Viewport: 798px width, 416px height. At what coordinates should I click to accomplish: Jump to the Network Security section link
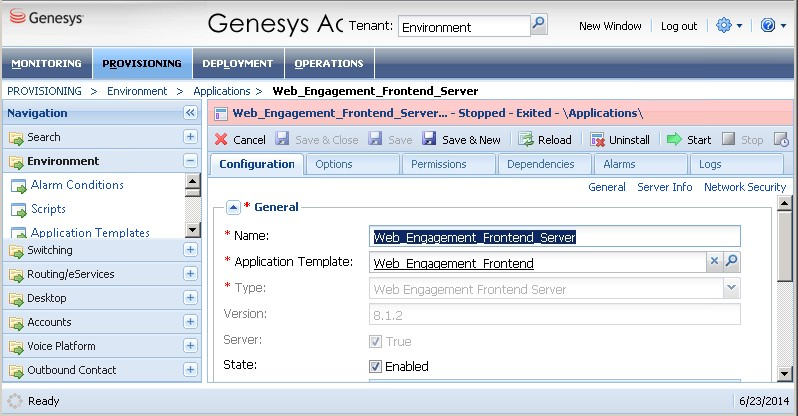pos(745,187)
